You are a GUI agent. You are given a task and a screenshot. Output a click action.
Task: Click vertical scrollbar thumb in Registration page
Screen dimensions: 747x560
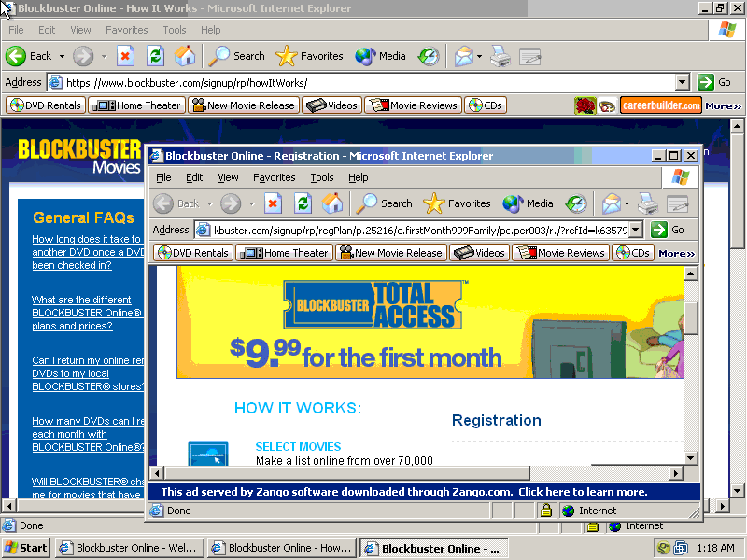(691, 317)
